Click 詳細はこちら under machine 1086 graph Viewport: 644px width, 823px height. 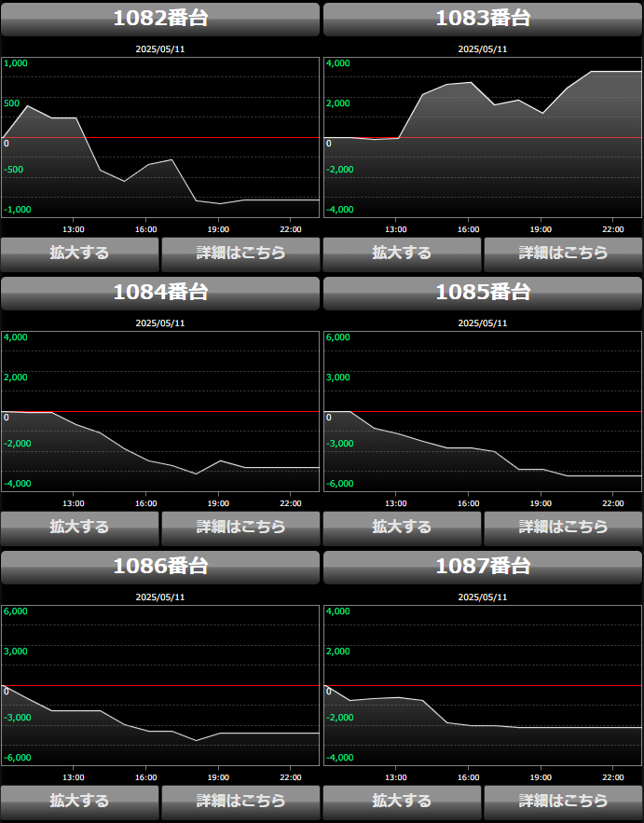(x=240, y=802)
